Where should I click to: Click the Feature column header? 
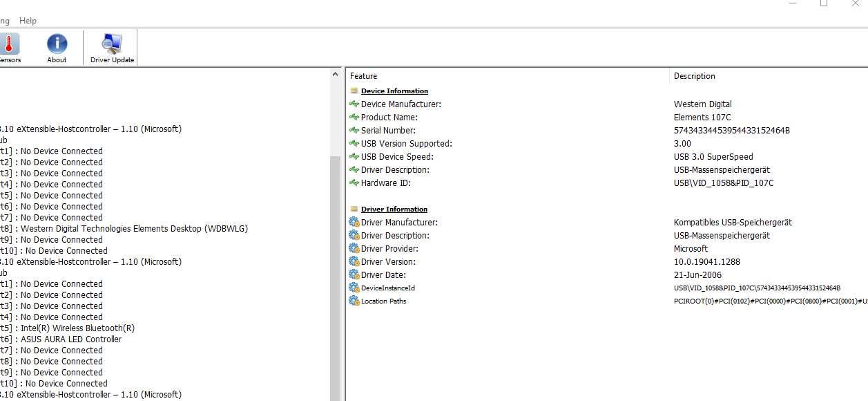point(508,76)
